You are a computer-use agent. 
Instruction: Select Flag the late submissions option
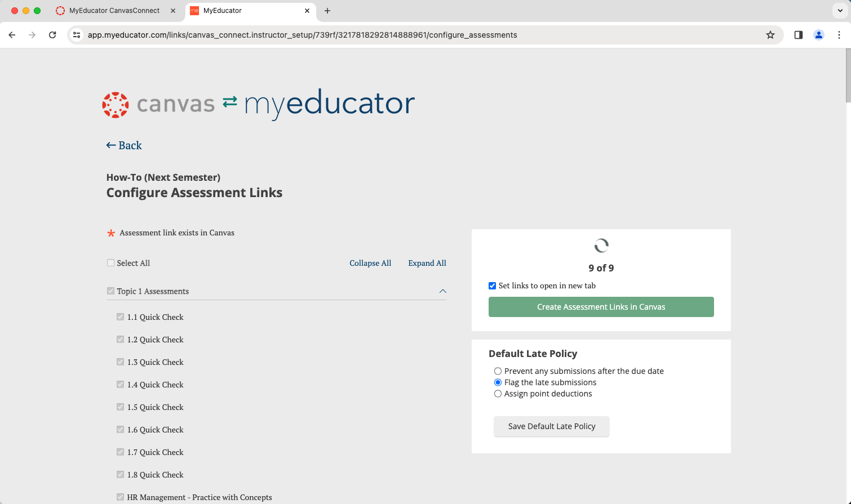[x=498, y=382]
